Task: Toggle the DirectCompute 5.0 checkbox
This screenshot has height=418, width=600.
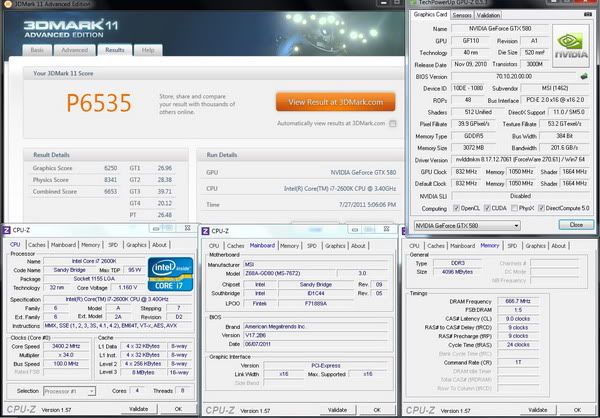Action: point(541,208)
